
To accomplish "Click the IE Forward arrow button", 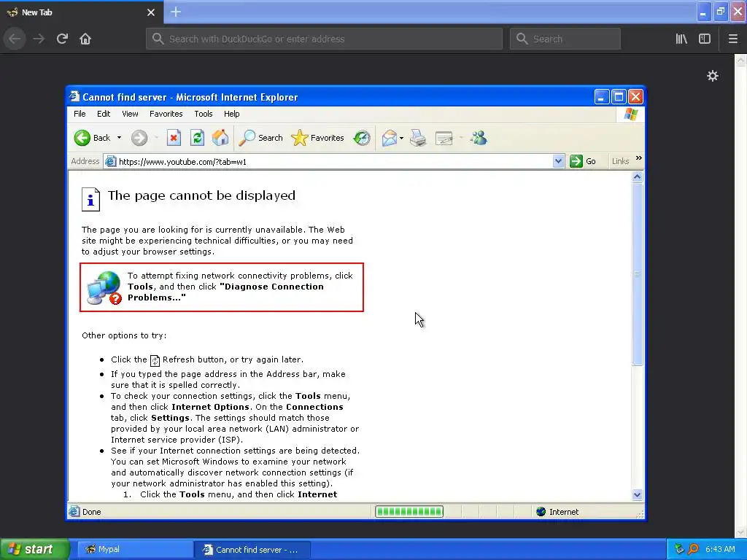I will pos(139,138).
